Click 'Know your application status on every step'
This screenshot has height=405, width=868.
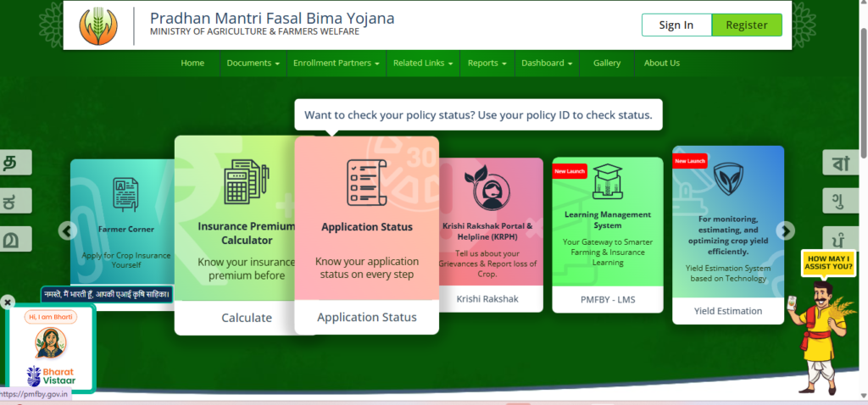366,267
